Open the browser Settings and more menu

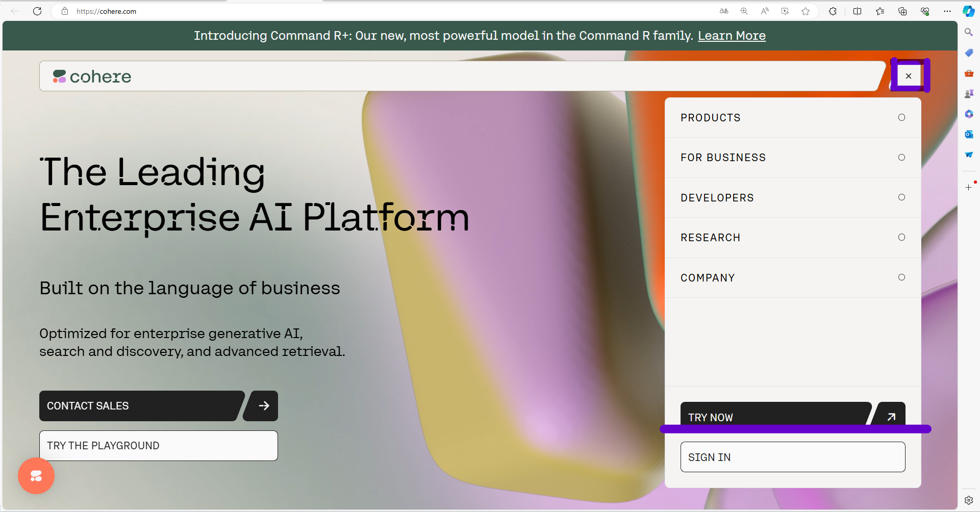[x=947, y=11]
